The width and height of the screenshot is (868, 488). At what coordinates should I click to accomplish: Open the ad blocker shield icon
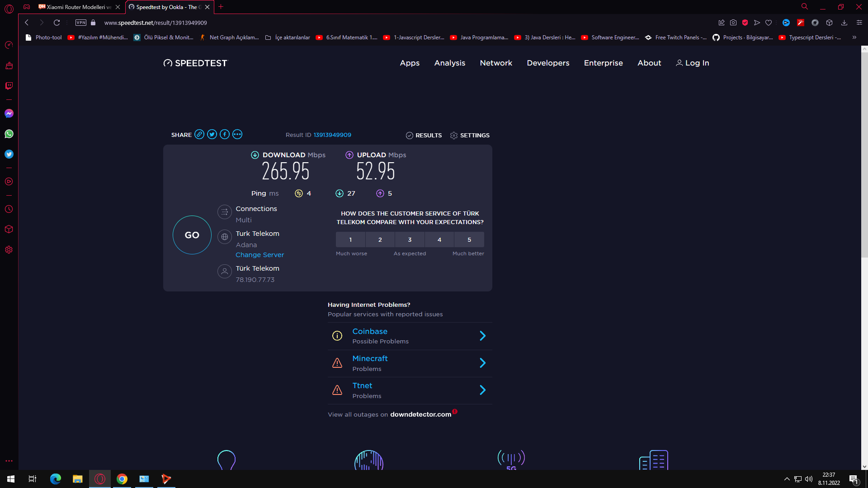coord(745,23)
